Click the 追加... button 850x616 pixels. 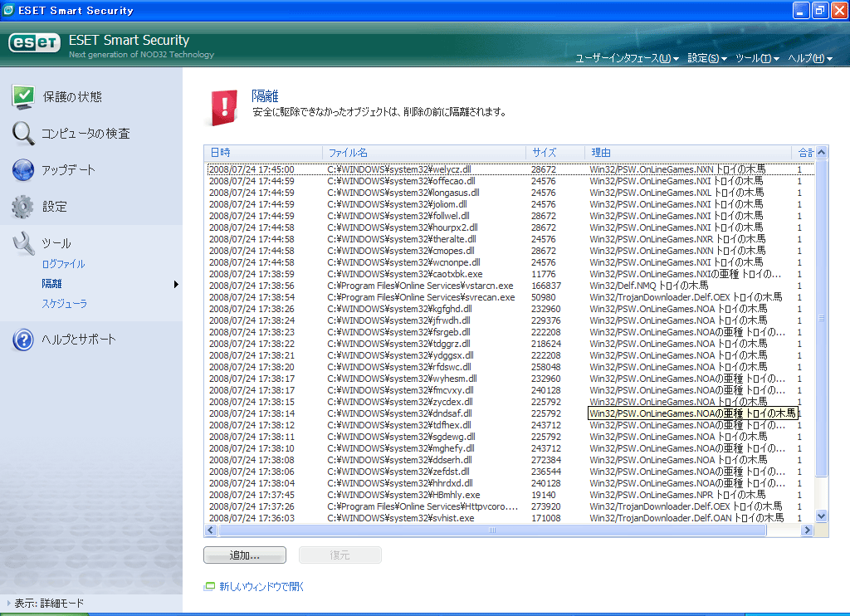click(x=245, y=555)
